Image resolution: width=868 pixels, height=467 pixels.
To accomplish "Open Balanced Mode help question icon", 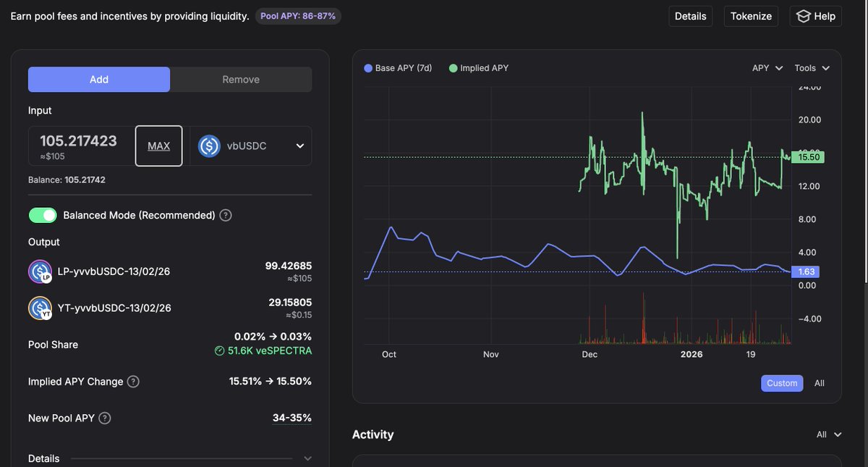I will (x=226, y=215).
